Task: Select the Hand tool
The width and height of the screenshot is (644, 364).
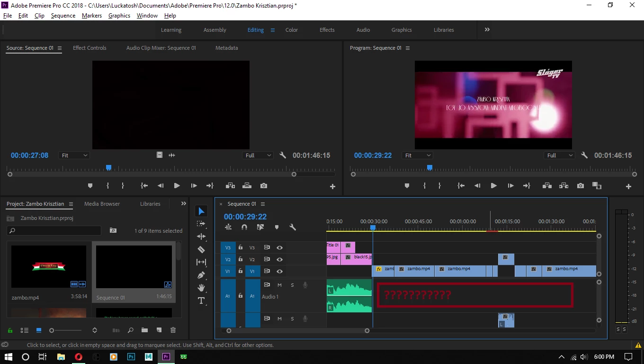Action: point(201,288)
